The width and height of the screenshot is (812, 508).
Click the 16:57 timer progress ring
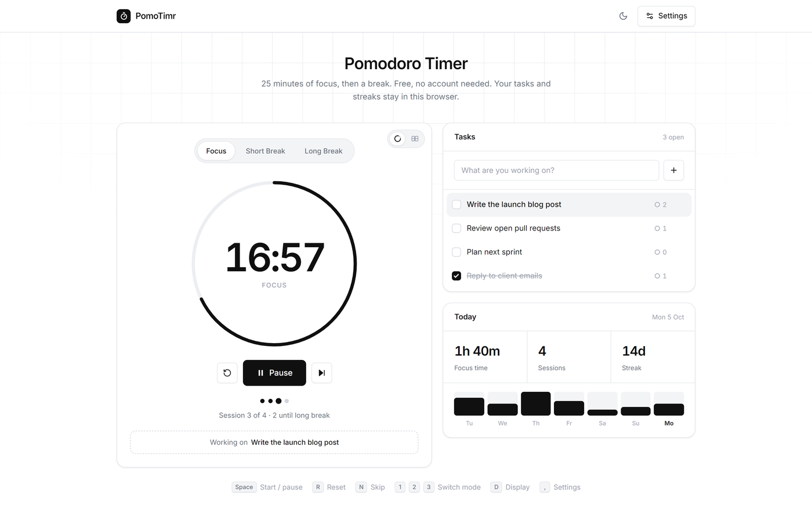point(274,264)
